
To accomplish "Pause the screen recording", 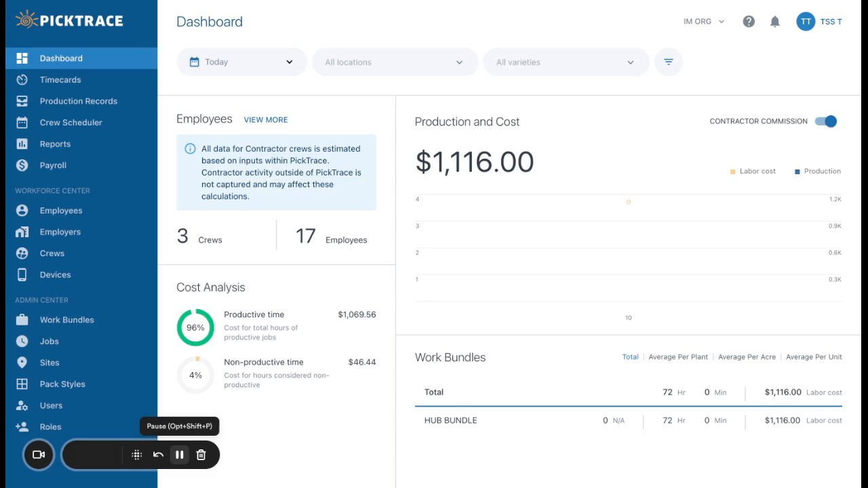I will (180, 455).
